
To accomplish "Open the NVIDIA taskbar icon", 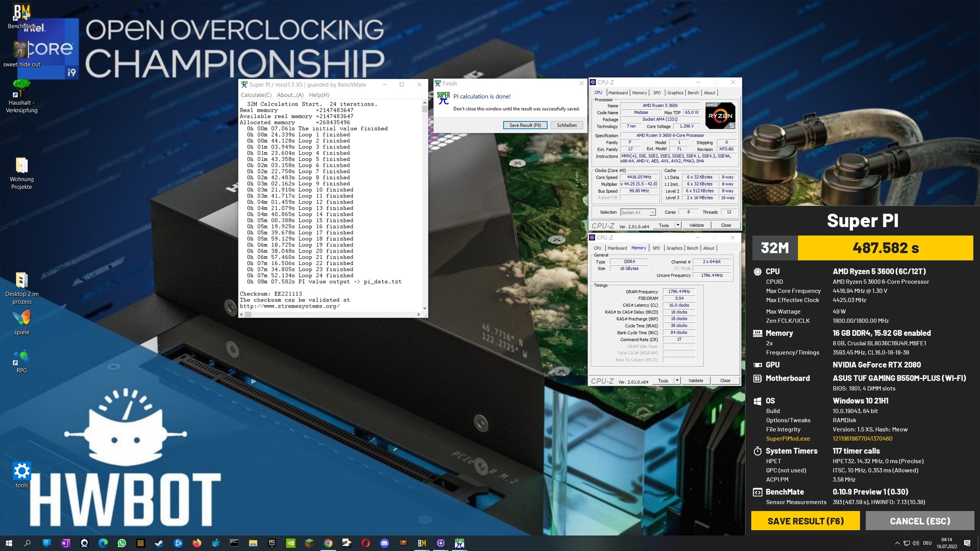I will point(290,543).
